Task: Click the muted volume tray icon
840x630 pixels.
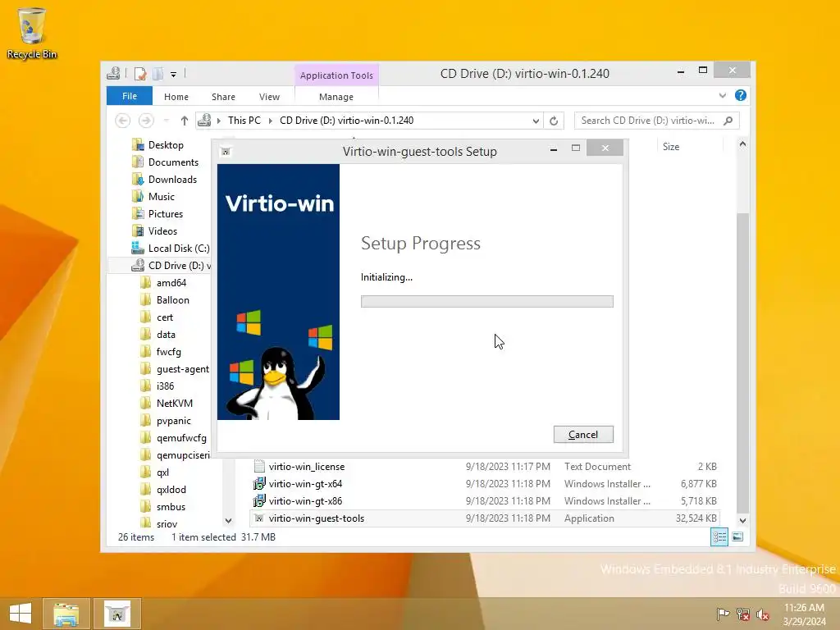Action: [x=763, y=614]
